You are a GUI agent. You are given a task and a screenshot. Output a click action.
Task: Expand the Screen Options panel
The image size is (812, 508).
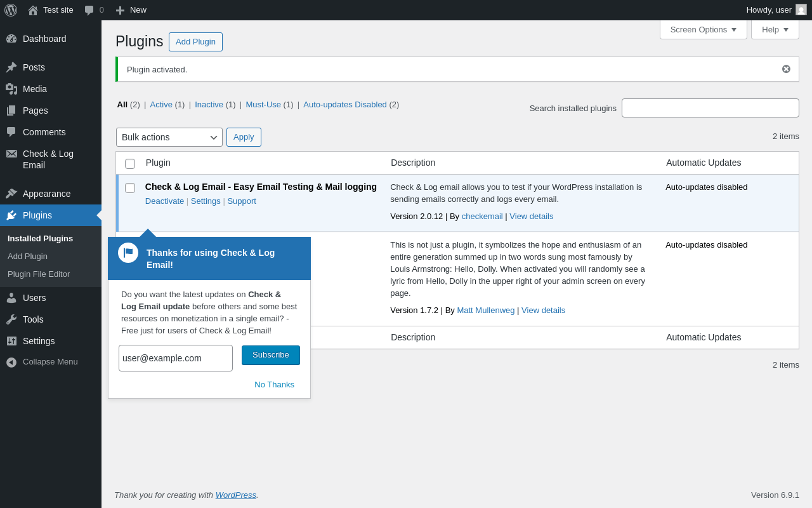pyautogui.click(x=703, y=29)
